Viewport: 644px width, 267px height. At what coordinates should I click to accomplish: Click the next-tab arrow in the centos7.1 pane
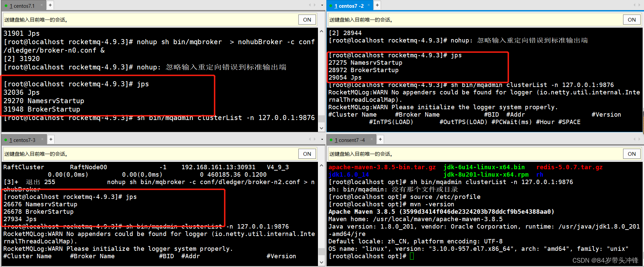coord(315,5)
